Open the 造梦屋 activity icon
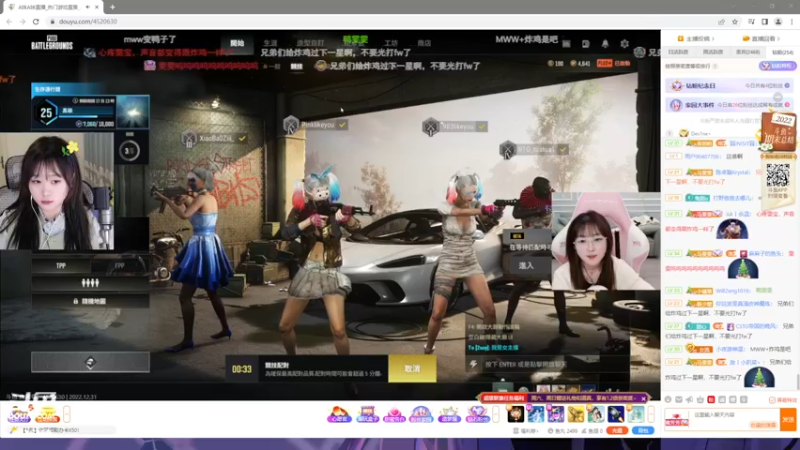This screenshot has width=800, height=450. 449,414
